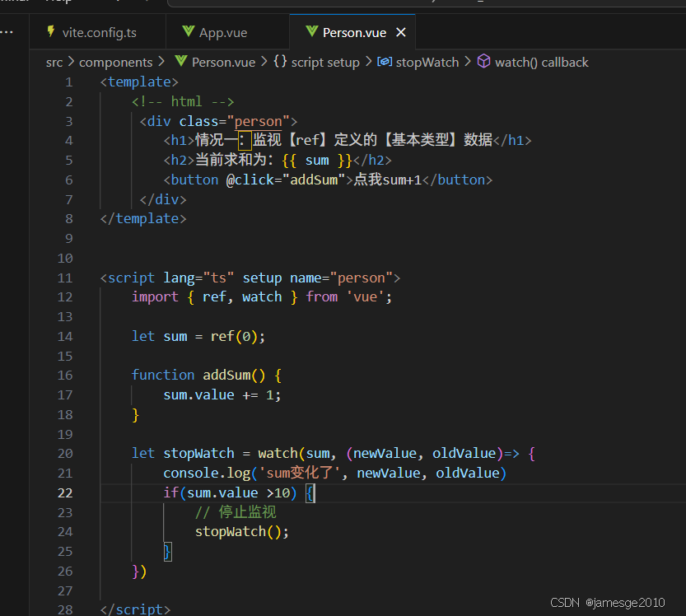Expand breadcrumb chevron after 'components'

(x=161, y=61)
